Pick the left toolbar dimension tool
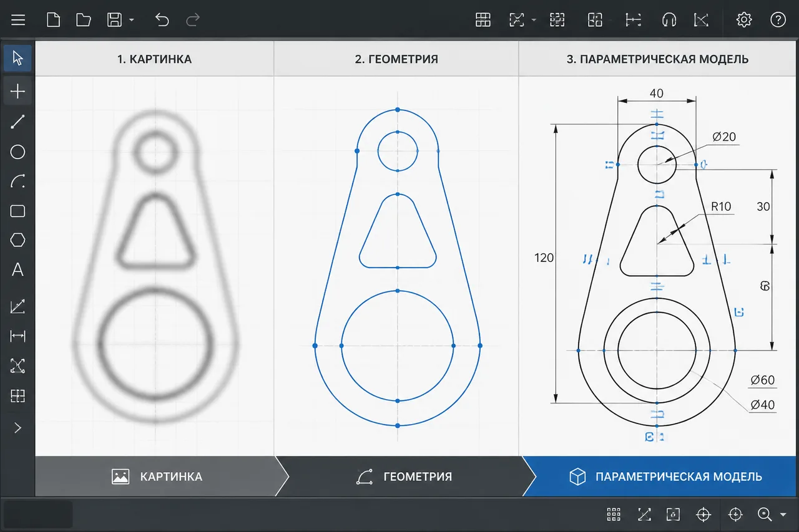Viewport: 799px width, 532px height. point(17,336)
